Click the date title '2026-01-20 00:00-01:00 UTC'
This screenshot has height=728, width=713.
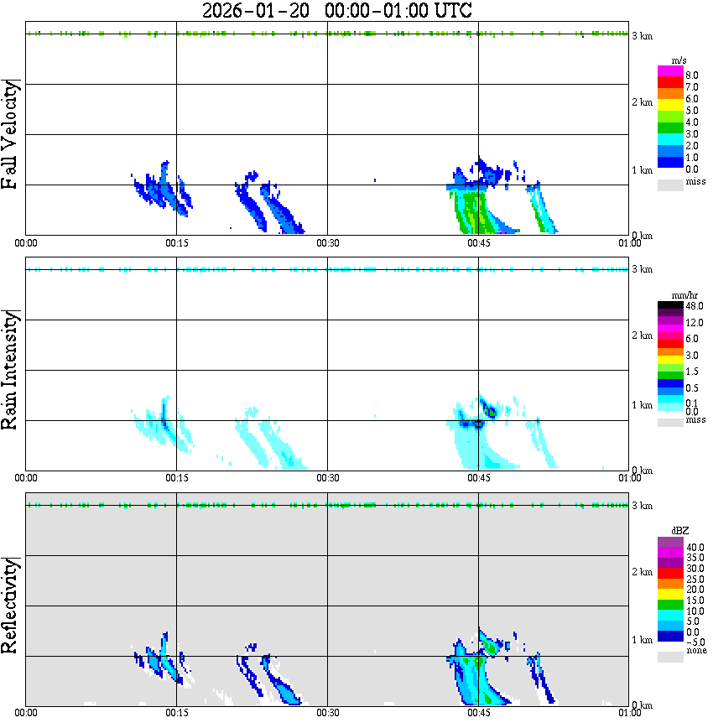coord(336,10)
